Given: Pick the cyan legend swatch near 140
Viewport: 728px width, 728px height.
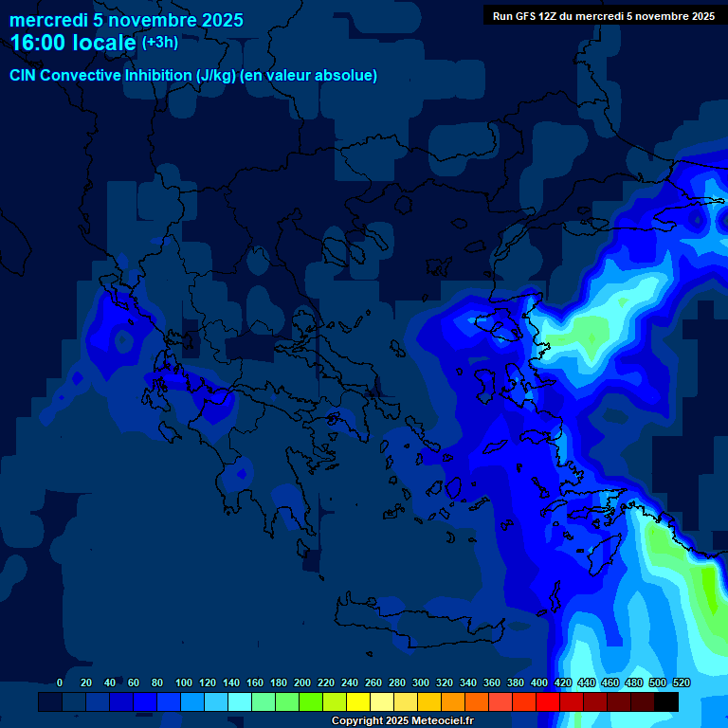Looking at the screenshot, I should pos(239,701).
